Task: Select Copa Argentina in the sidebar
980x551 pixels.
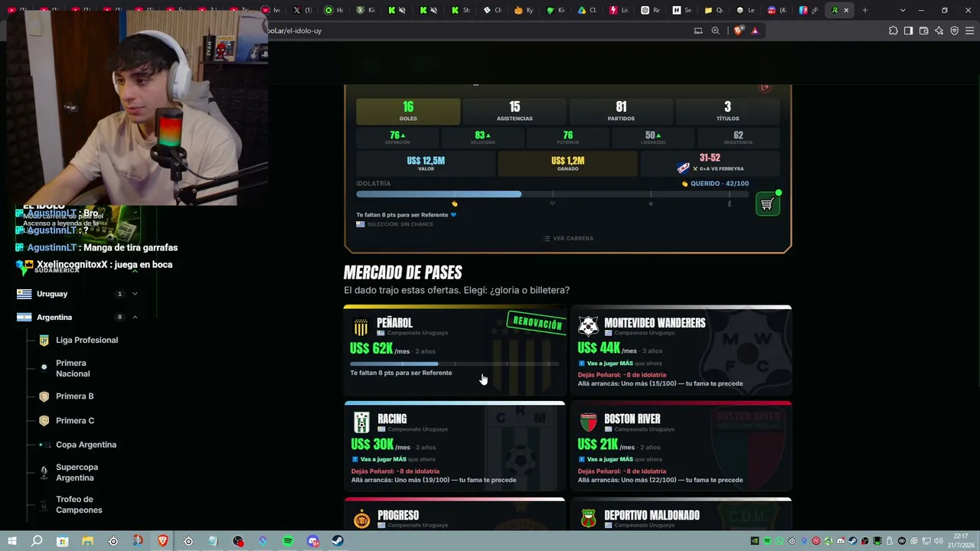Action: (x=86, y=445)
